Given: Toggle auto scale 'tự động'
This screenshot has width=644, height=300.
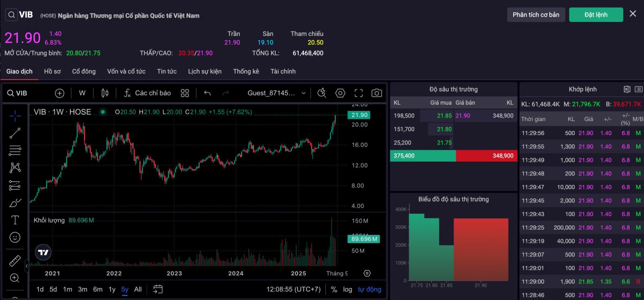Looking at the screenshot, I should point(369,289).
